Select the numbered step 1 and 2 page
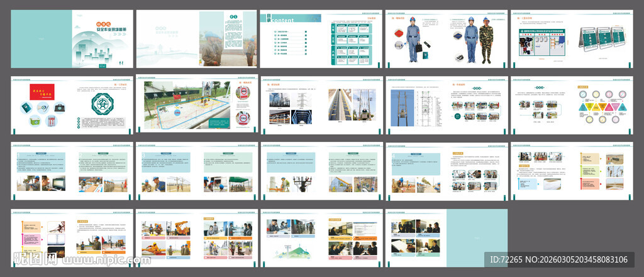 click(x=72, y=171)
